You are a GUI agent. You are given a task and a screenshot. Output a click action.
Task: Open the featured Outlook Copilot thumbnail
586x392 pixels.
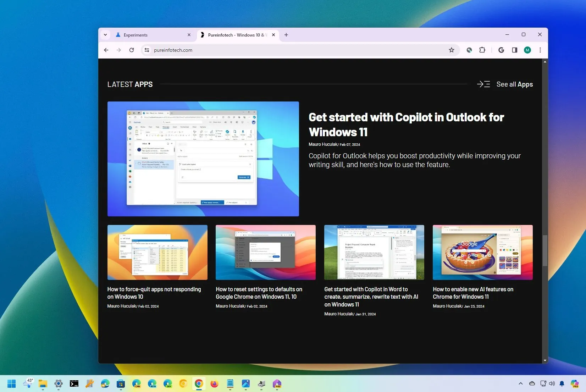[203, 159]
